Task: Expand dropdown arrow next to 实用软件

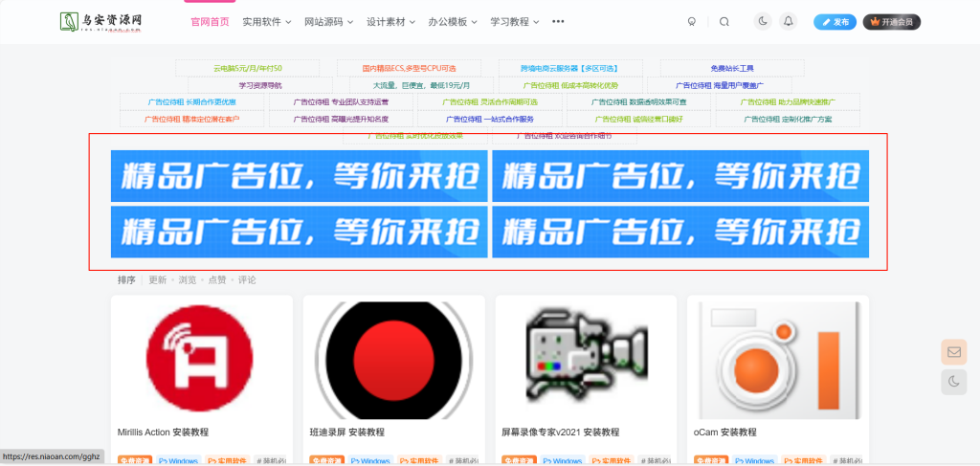Action: click(x=288, y=22)
